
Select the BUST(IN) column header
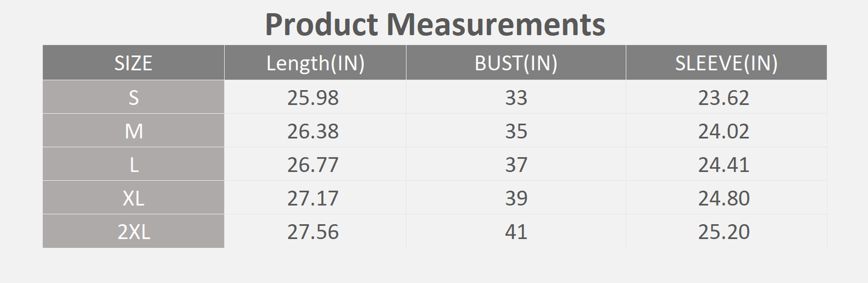point(516,62)
